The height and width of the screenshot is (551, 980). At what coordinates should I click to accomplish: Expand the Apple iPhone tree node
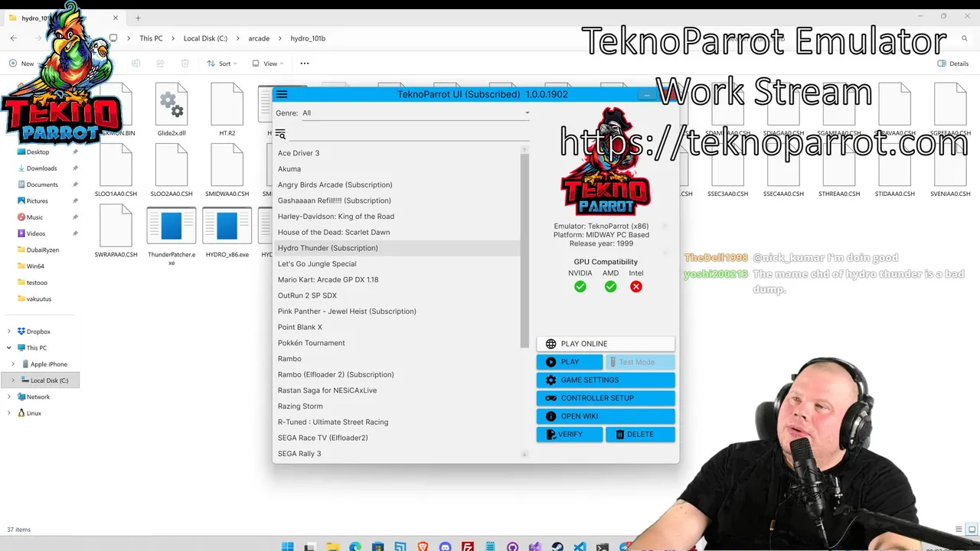[13, 364]
